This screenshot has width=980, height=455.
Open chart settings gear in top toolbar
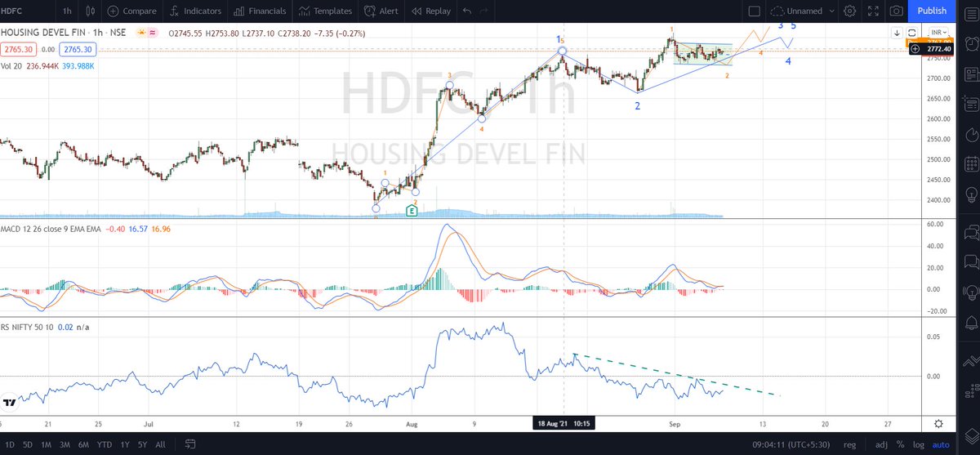pos(850,11)
